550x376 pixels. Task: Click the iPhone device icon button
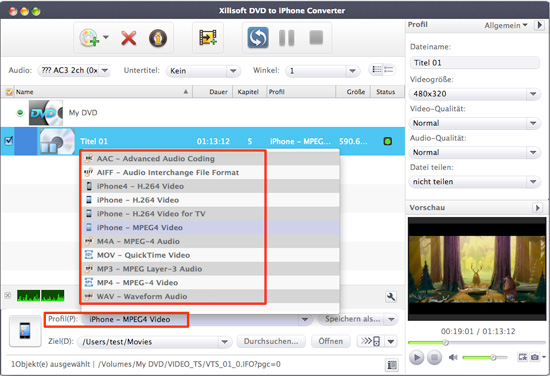25,331
